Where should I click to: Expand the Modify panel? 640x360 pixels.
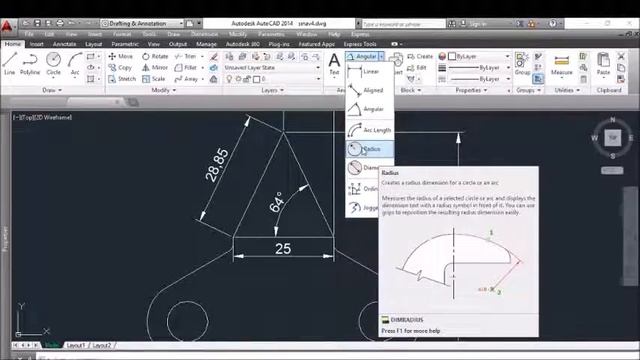tap(164, 90)
